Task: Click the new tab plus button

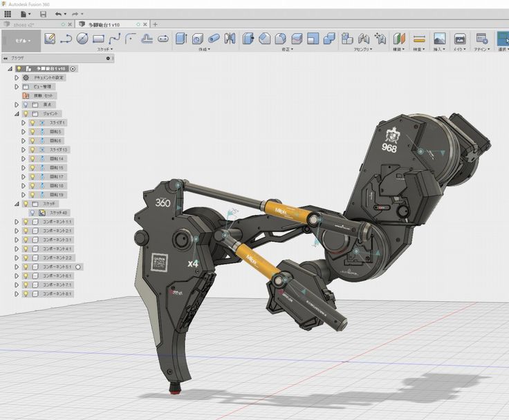Action: pyautogui.click(x=155, y=24)
